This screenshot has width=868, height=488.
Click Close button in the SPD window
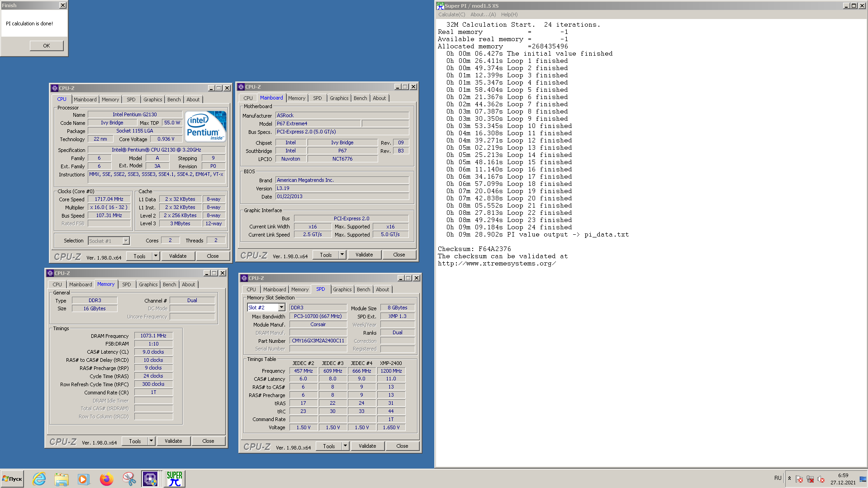point(402,446)
